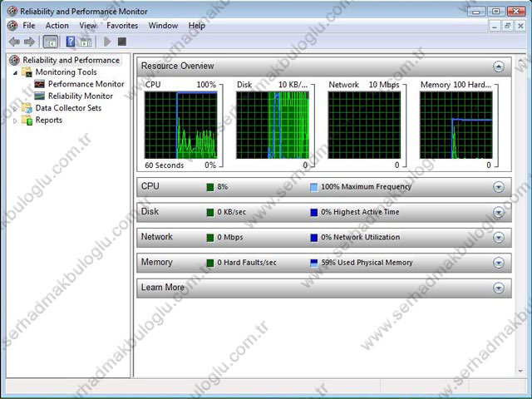Click the '0 Mbps' network value
Viewport: 532px width, 399px height.
[230, 237]
